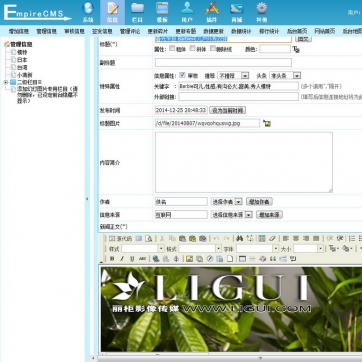Image resolution: width=362 pixels, height=362 pixels.
Task: Open the 选择信息来源 source dropdown
Action: pos(232,215)
